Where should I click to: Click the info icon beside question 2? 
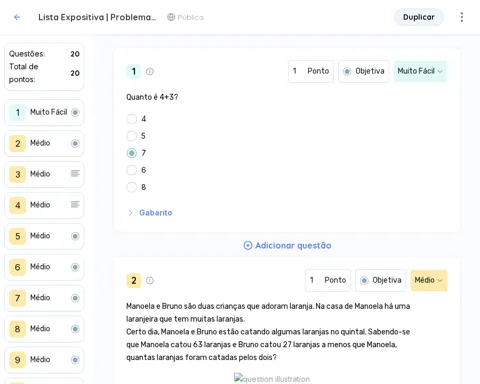[150, 280]
